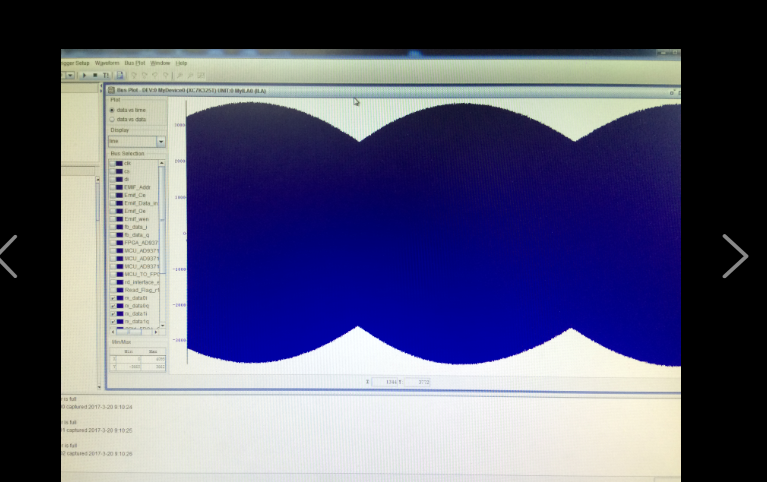Enable the Read_Flag bus checkbox
The height and width of the screenshot is (482, 767).
point(113,290)
